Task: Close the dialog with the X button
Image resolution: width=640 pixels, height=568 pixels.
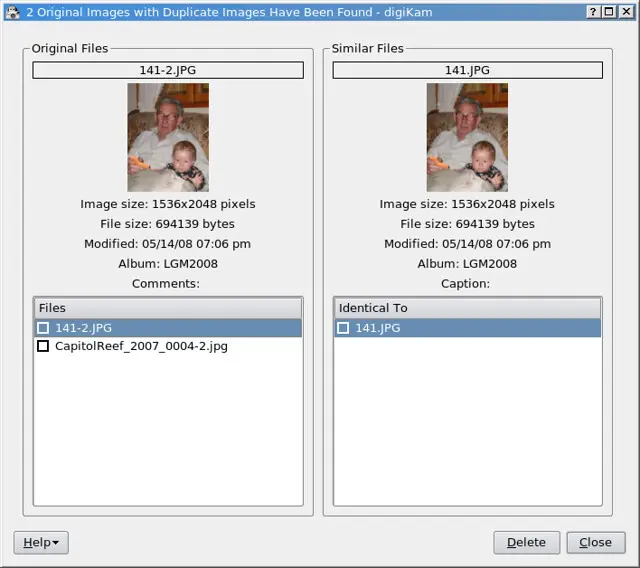Action: [x=626, y=12]
